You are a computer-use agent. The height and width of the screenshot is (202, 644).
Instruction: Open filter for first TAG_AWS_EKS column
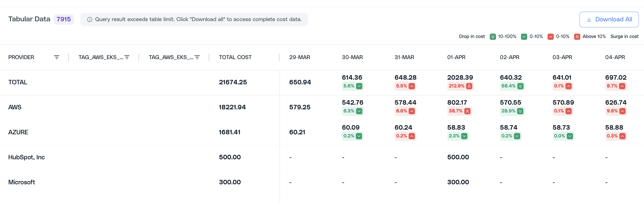point(127,57)
